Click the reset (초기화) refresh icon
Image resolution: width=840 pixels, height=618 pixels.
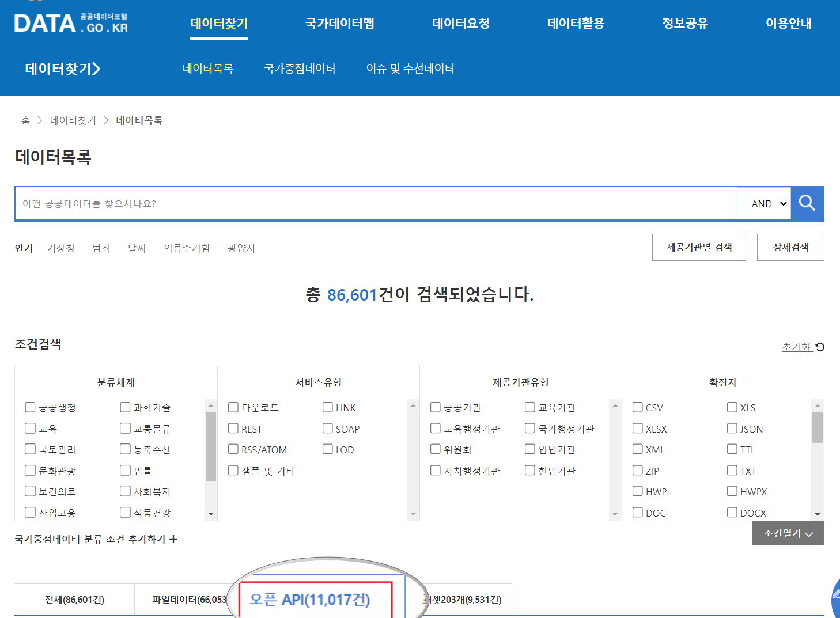click(x=820, y=347)
